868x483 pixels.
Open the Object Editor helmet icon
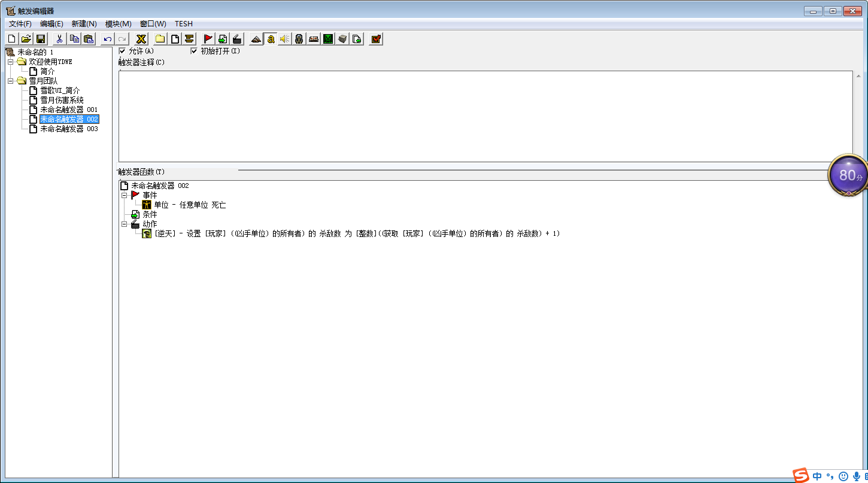299,39
